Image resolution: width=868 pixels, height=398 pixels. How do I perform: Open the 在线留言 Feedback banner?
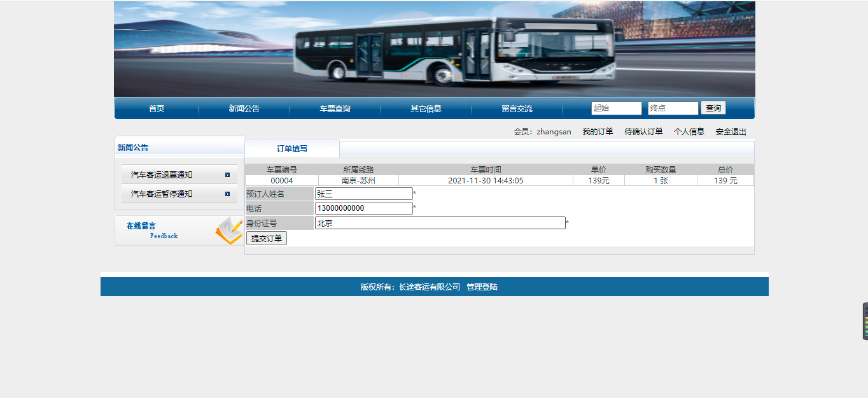pos(179,231)
